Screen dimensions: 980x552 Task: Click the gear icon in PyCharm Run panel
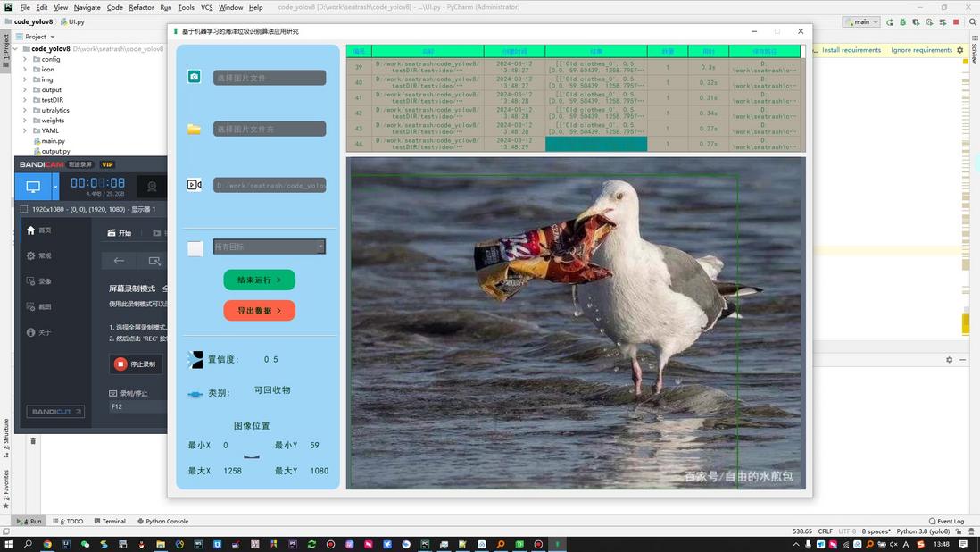click(950, 360)
